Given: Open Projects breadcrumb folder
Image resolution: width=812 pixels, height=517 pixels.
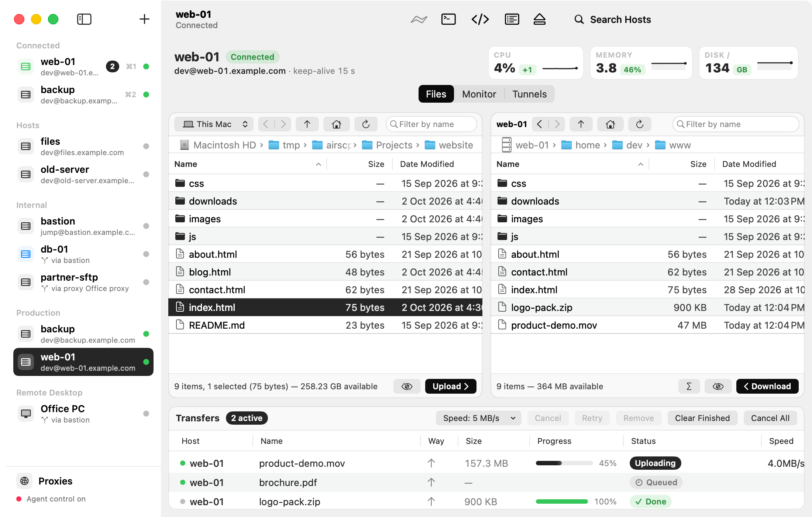Looking at the screenshot, I should 387,145.
